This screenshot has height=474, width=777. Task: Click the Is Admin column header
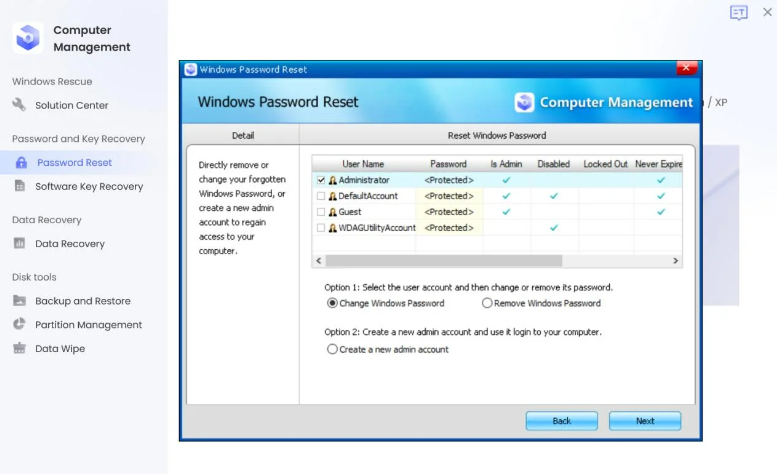tap(506, 164)
